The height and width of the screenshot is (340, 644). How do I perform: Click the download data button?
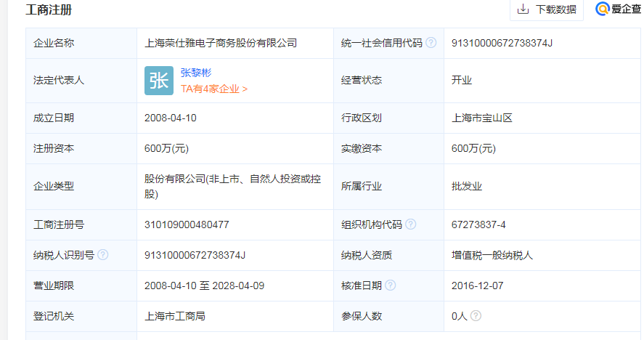[546, 9]
